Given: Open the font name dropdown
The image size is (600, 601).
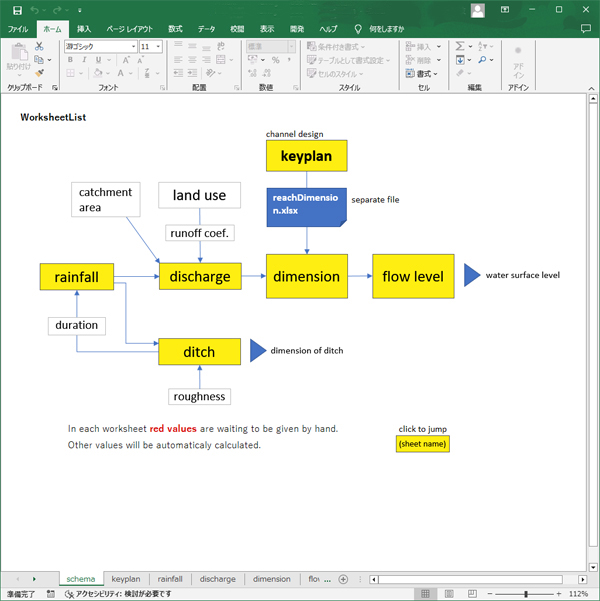Looking at the screenshot, I should tap(133, 47).
